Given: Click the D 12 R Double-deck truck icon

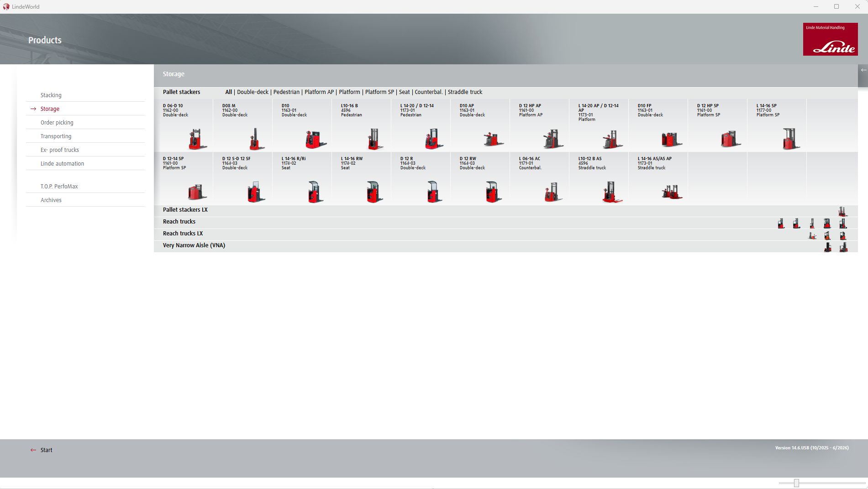Looking at the screenshot, I should pos(433,191).
